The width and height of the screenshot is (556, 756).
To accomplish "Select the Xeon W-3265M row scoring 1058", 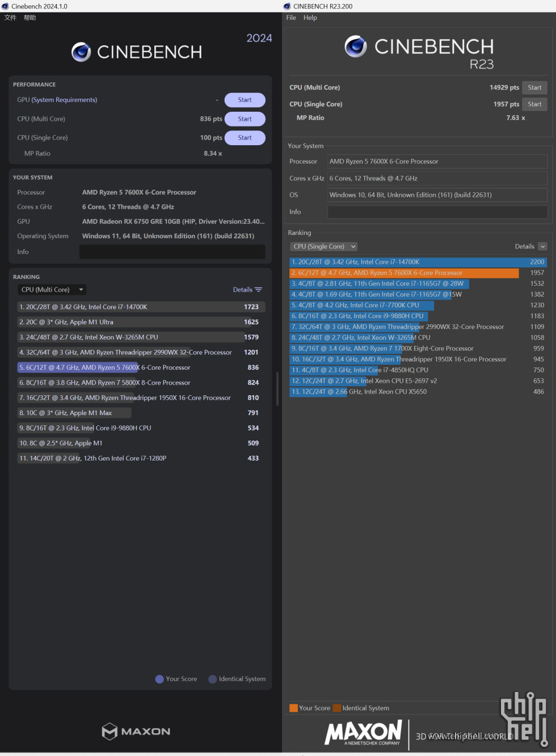I will (418, 337).
